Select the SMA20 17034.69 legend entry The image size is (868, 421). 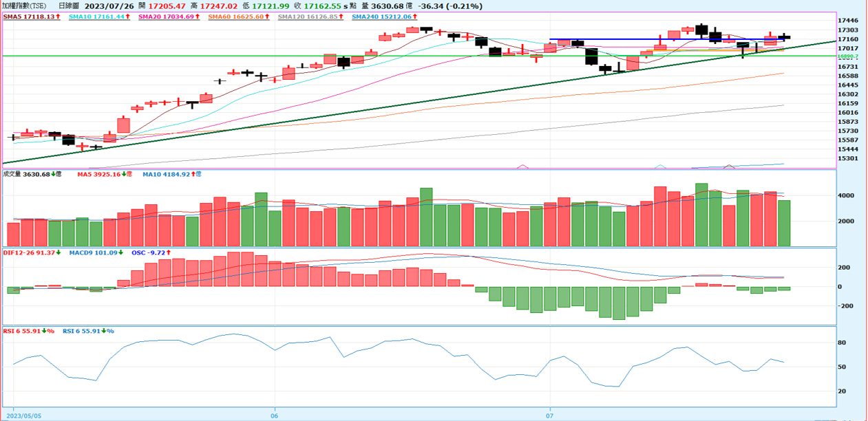(169, 16)
